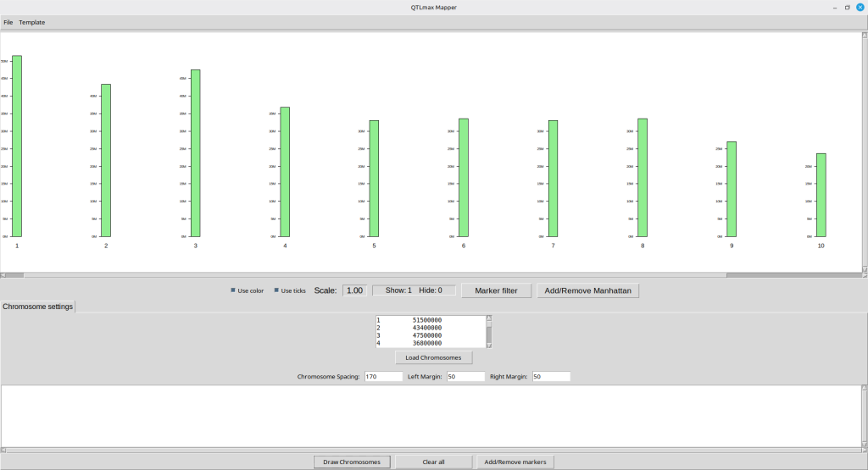
Task: Switch to the Chromosome settings tab
Action: tap(38, 306)
